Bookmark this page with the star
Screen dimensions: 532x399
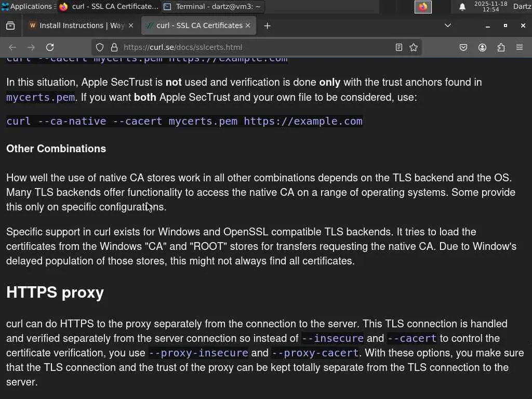coord(414,47)
